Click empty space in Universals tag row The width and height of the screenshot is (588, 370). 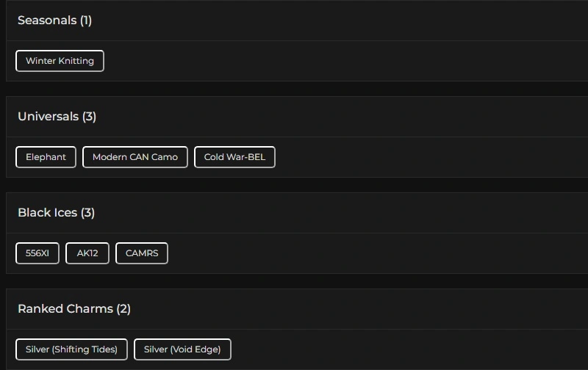pyautogui.click(x=426, y=157)
